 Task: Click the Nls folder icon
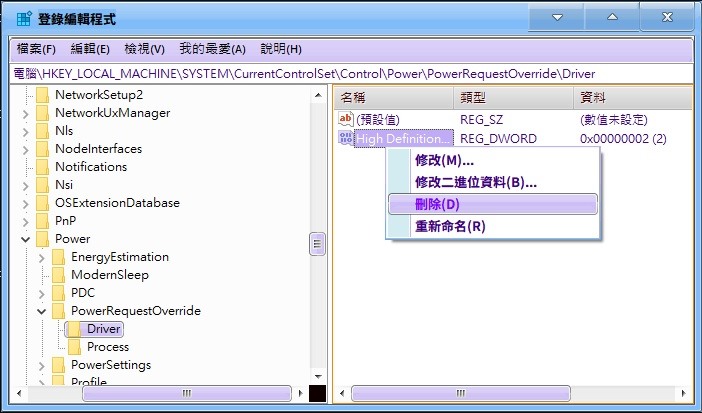point(42,131)
